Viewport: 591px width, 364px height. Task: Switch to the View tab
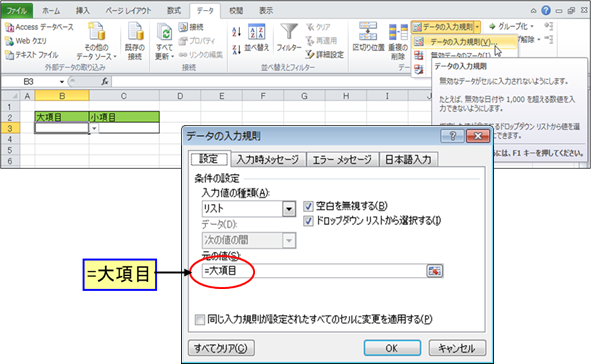pyautogui.click(x=266, y=11)
